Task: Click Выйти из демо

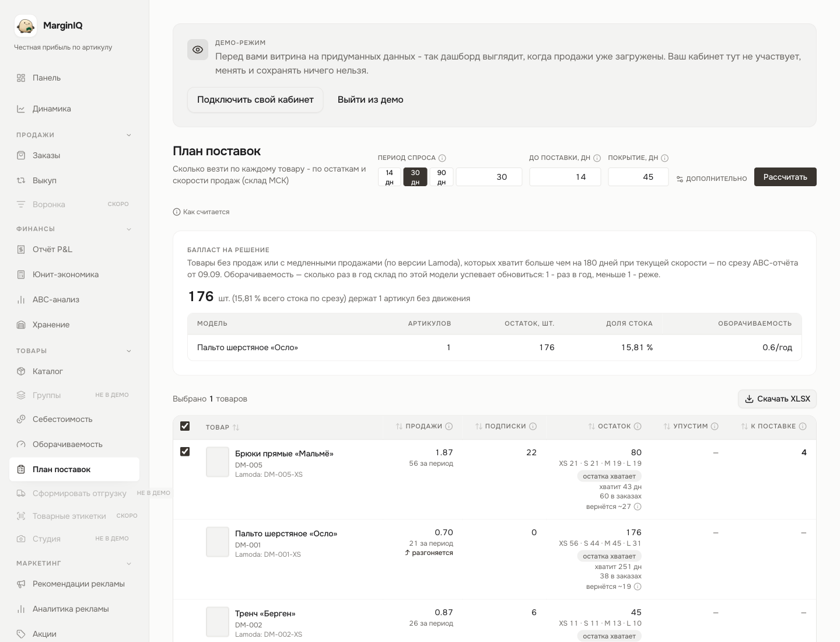Action: click(x=370, y=100)
